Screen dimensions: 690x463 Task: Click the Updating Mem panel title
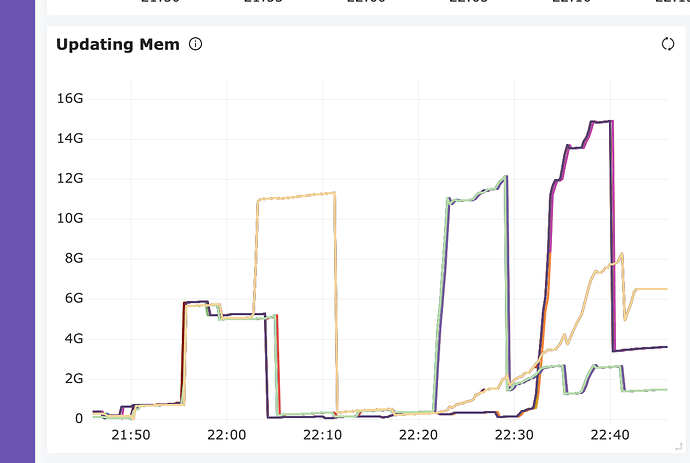coord(118,44)
